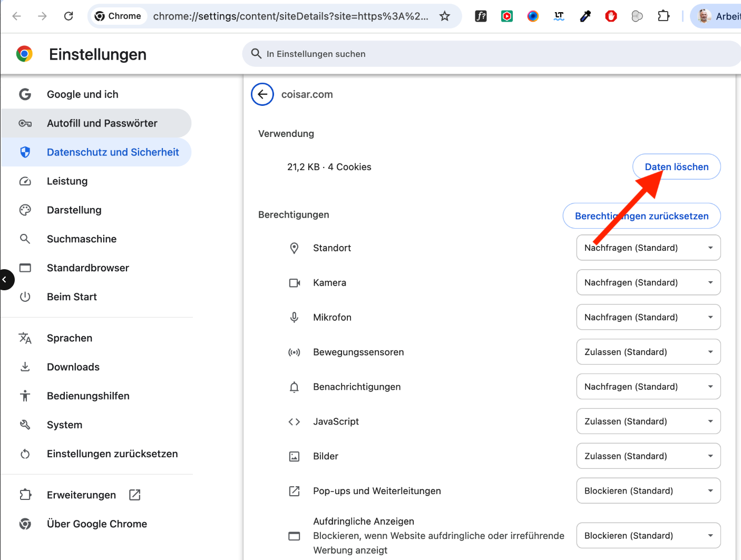Open the Pop-ups und Weiterleitungen dropdown
The height and width of the screenshot is (560, 741).
coord(649,491)
